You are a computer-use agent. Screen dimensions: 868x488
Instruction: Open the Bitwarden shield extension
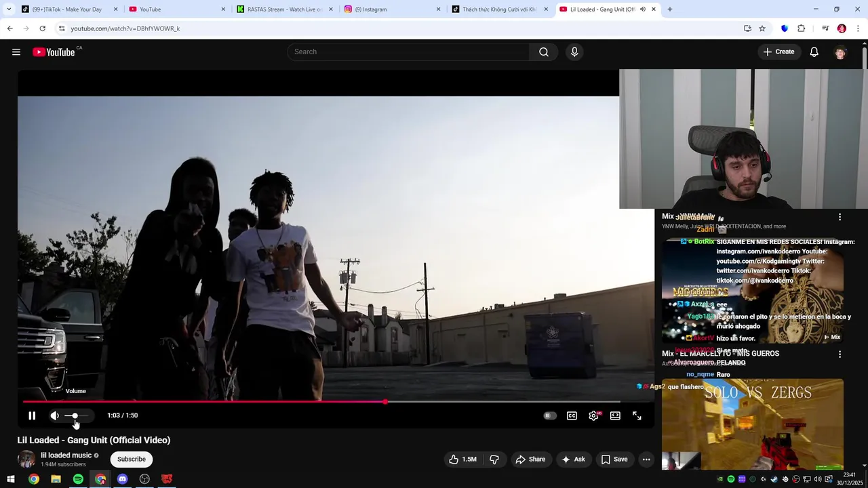click(785, 28)
